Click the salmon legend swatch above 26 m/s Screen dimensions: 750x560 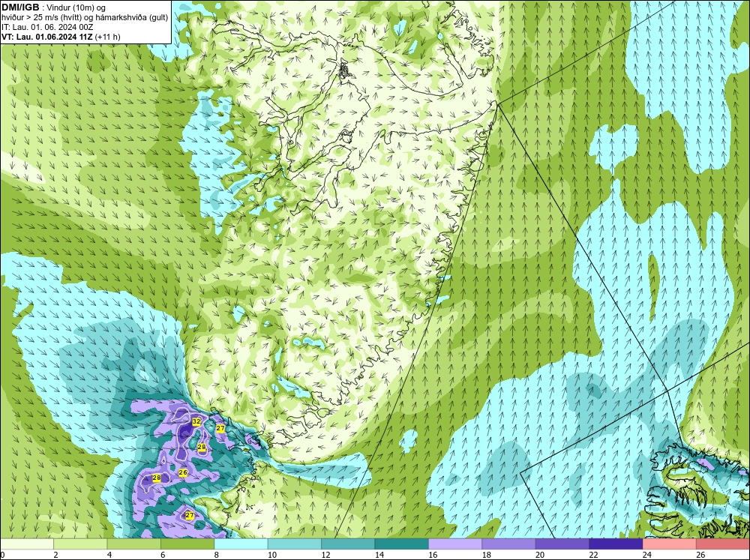coord(723,544)
